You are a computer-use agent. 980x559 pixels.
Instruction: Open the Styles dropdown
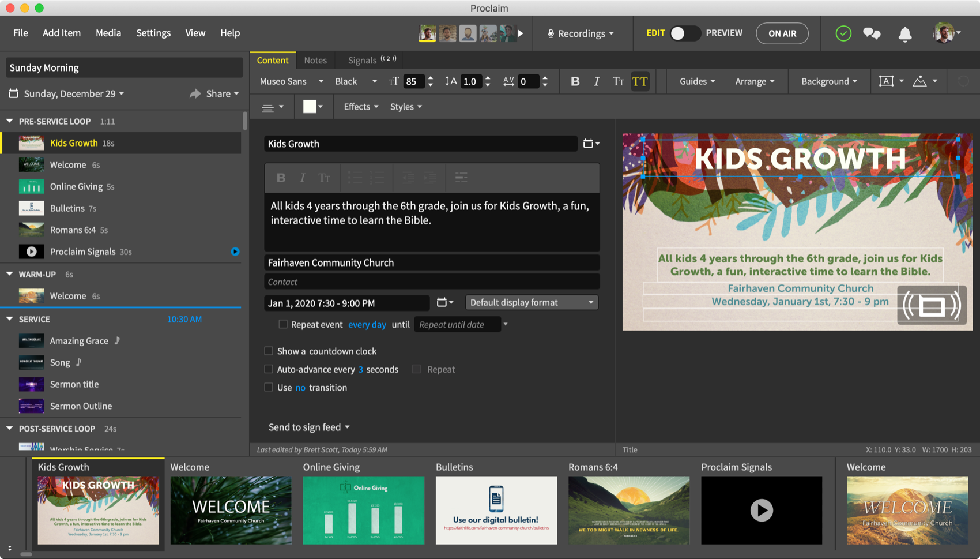pos(406,107)
